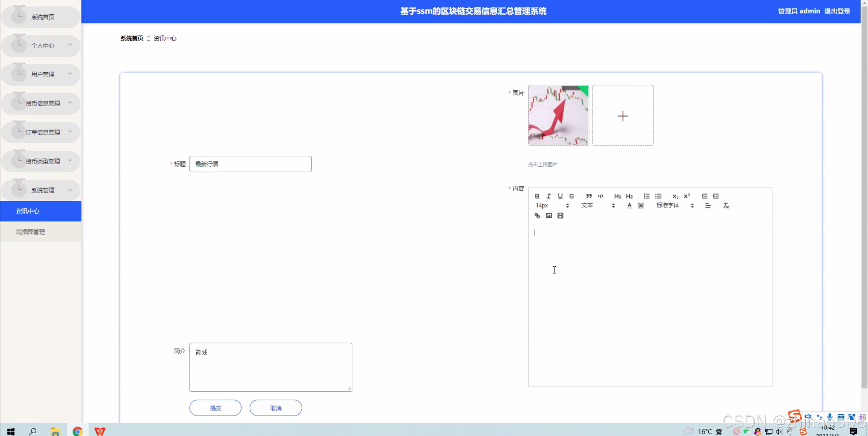The width and height of the screenshot is (868, 436).
Task: Insert a video into the editor
Action: [x=560, y=216]
